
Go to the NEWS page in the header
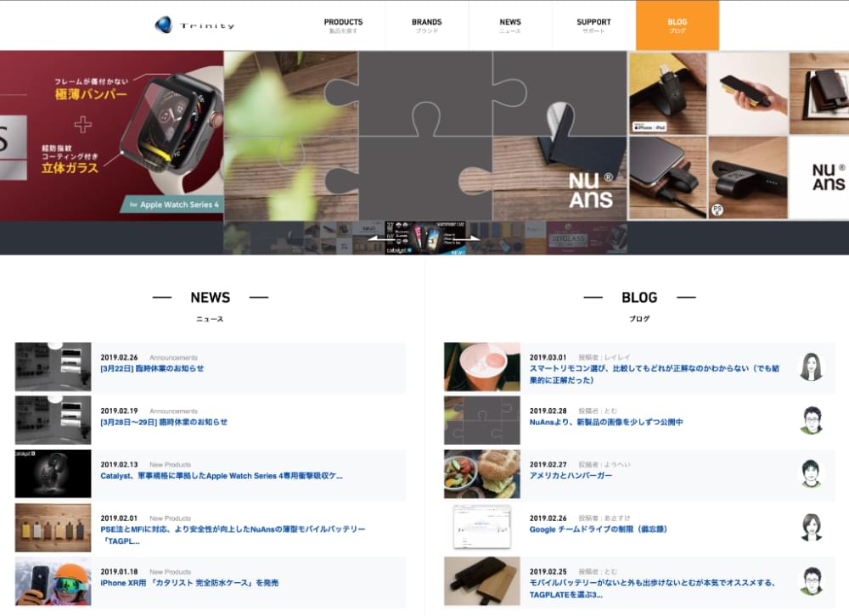tap(510, 25)
